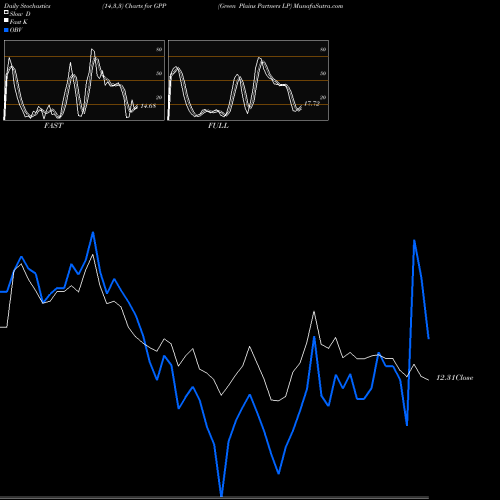Click the '12.31 Close' price label
The width and height of the screenshot is (500, 500).
point(455,378)
